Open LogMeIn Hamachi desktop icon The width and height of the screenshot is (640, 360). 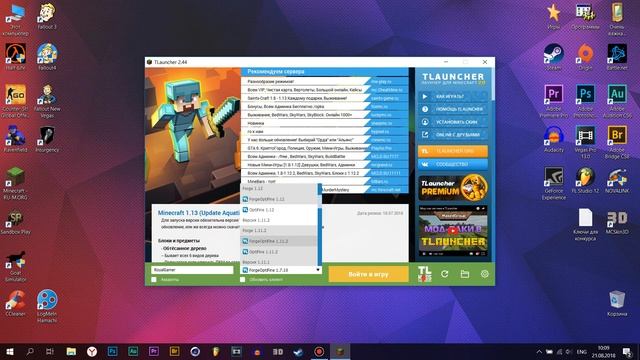[47, 307]
